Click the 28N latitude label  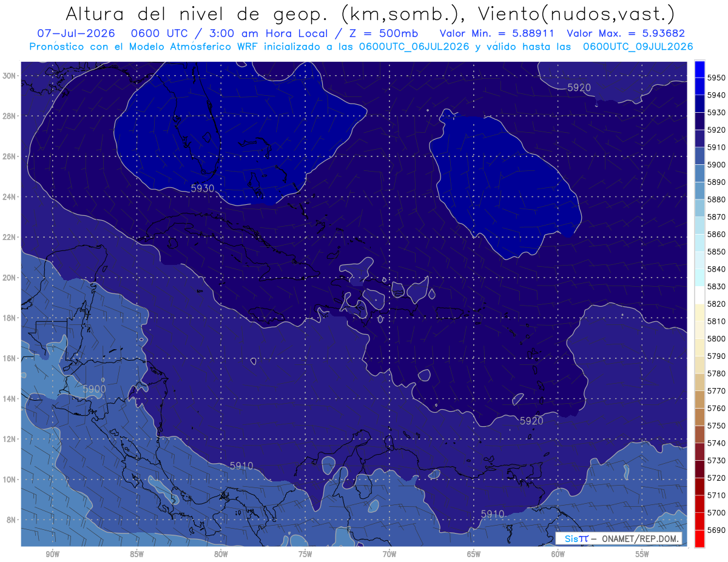[8, 116]
